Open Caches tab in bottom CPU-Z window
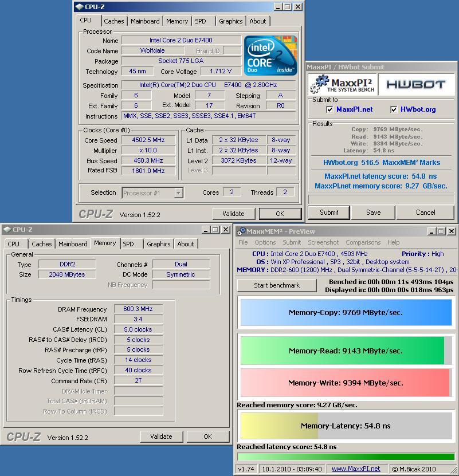Screen dimensions: 459x476 coord(42,244)
